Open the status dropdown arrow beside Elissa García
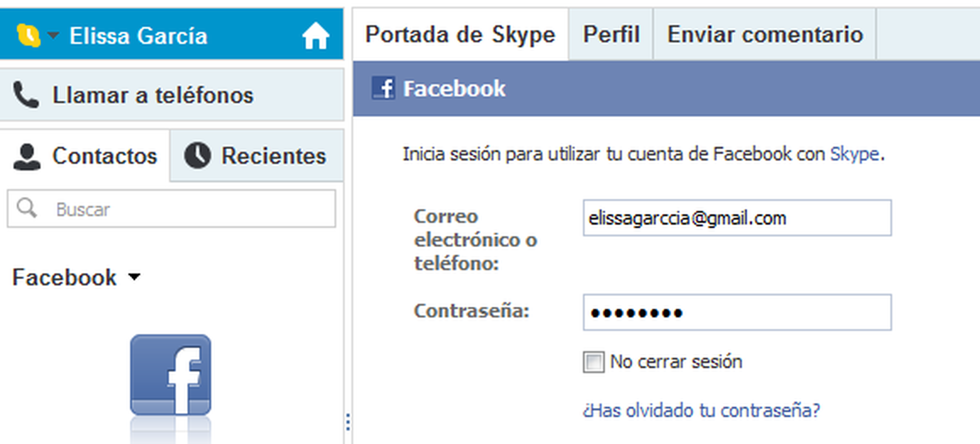This screenshot has height=444, width=980. [53, 35]
